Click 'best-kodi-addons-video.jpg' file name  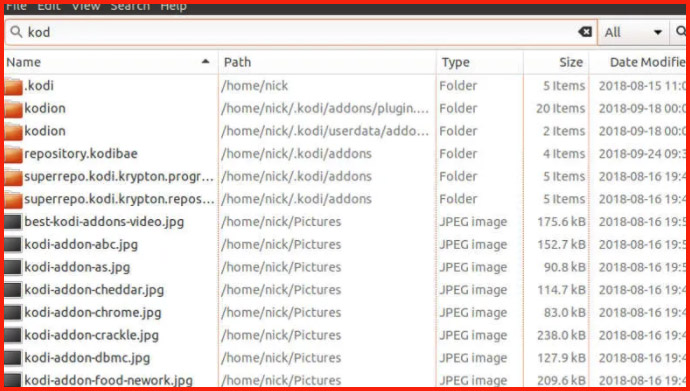tap(104, 222)
